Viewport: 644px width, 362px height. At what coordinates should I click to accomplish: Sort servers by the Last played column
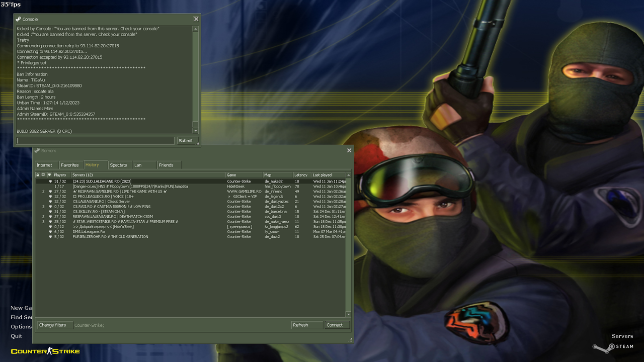point(328,175)
